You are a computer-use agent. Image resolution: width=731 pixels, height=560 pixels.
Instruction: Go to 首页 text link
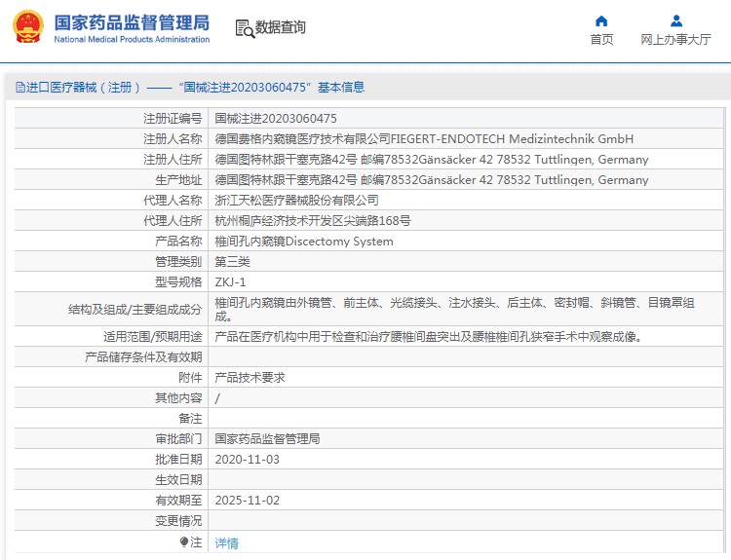point(601,40)
